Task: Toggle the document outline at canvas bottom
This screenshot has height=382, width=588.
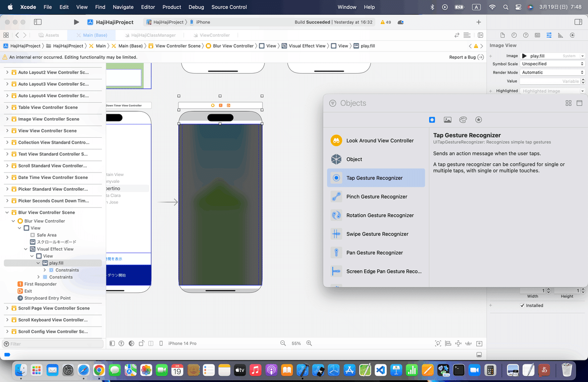Action: [x=112, y=343]
